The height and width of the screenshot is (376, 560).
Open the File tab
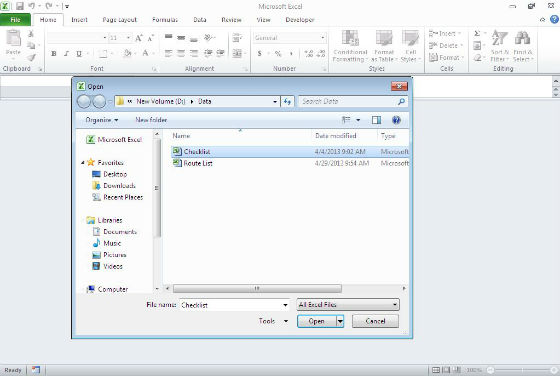tap(15, 20)
